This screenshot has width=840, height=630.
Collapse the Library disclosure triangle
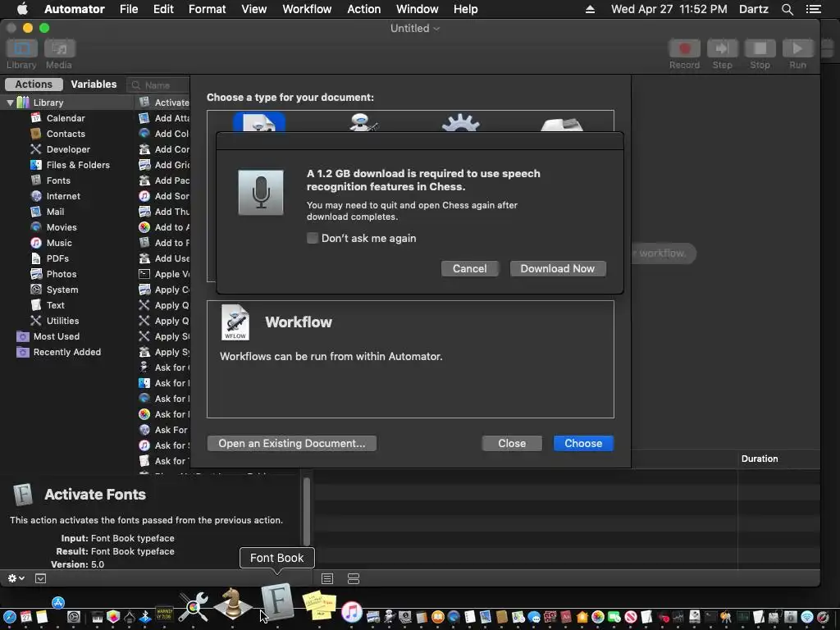(10, 103)
